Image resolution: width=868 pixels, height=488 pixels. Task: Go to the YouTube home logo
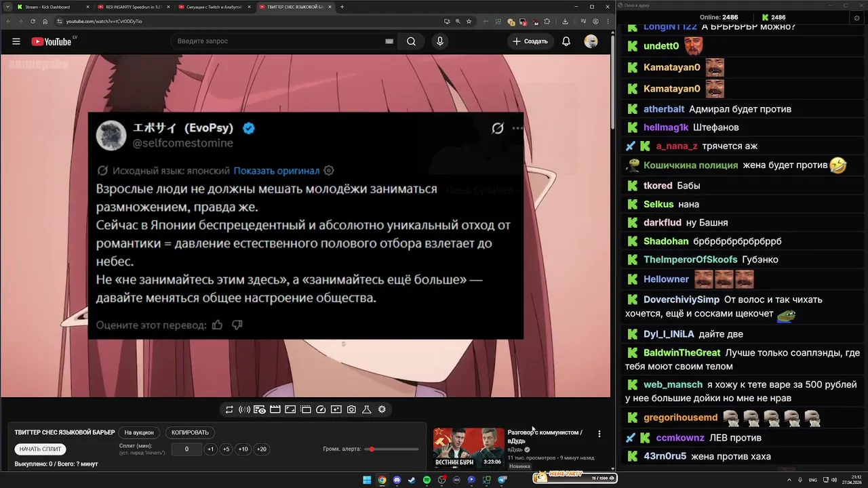[51, 41]
